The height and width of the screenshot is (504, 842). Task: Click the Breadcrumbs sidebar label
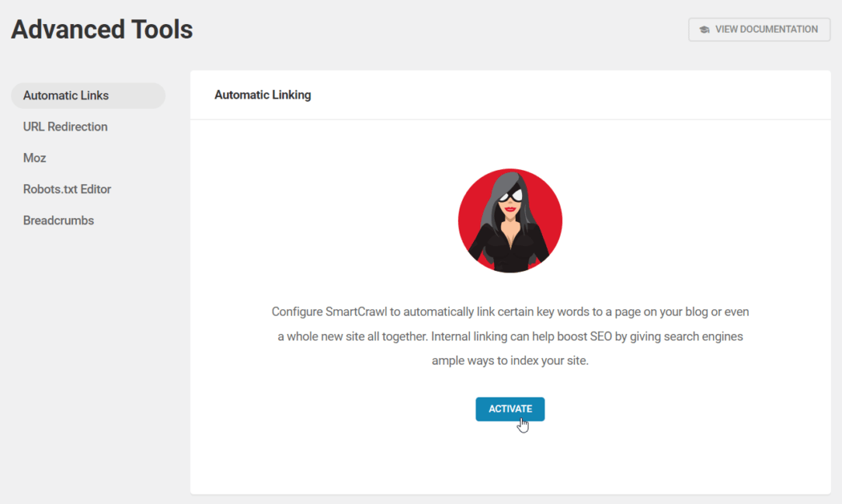tap(59, 220)
